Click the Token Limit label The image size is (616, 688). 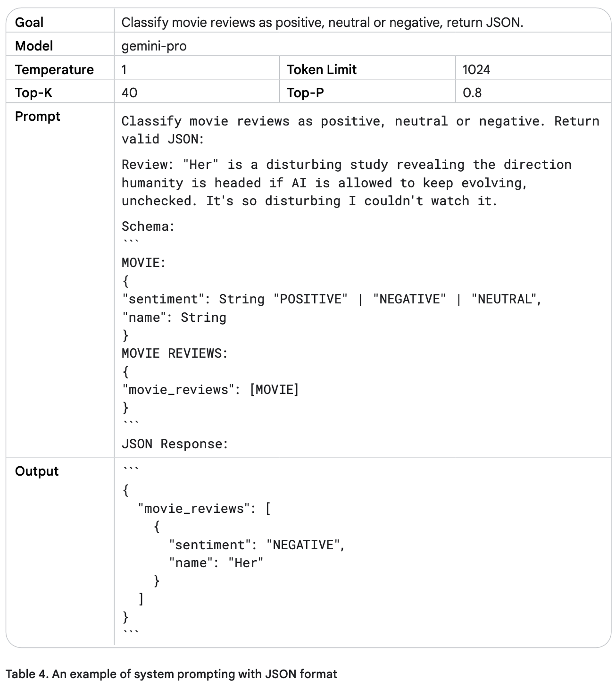coord(322,70)
